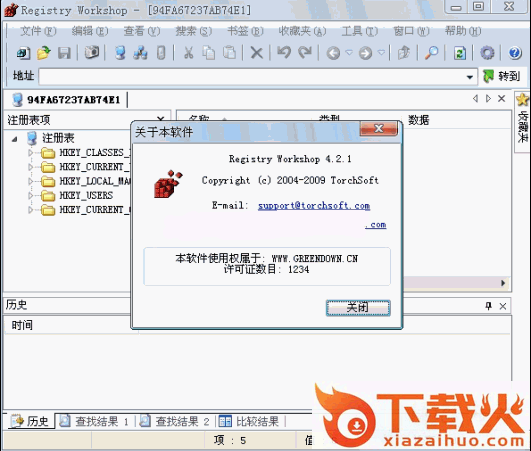Click the new registry window toolbar icon
The width and height of the screenshot is (531, 451).
click(23, 53)
